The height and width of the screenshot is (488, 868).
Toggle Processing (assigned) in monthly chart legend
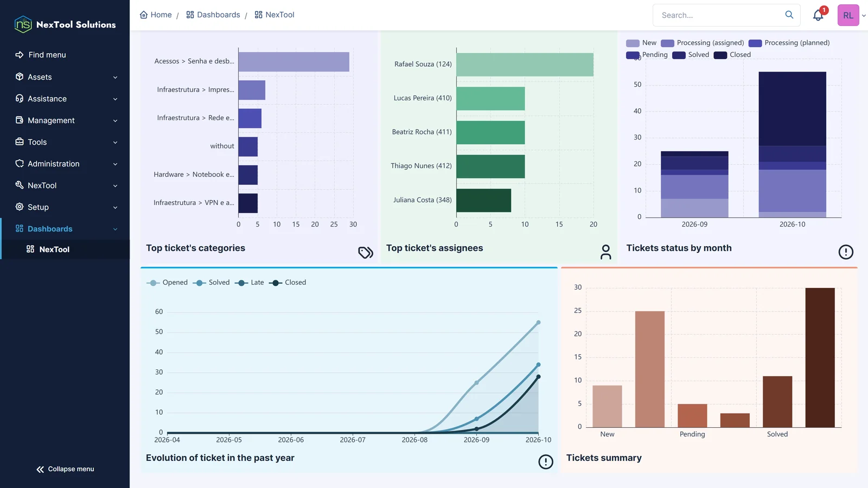pyautogui.click(x=703, y=43)
